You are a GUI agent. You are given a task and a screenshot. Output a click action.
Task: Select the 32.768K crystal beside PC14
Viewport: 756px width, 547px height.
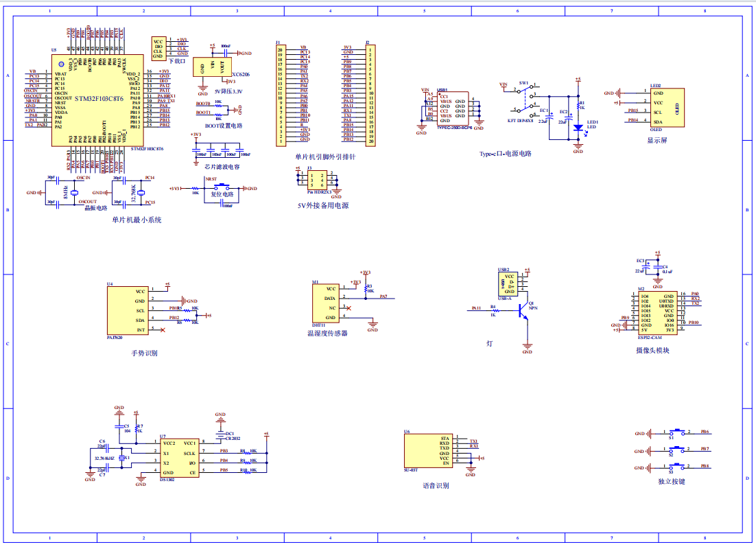click(141, 193)
